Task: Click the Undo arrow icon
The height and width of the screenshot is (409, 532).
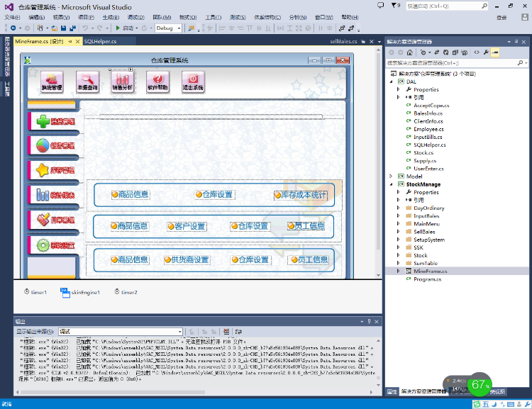Action: pyautogui.click(x=85, y=28)
